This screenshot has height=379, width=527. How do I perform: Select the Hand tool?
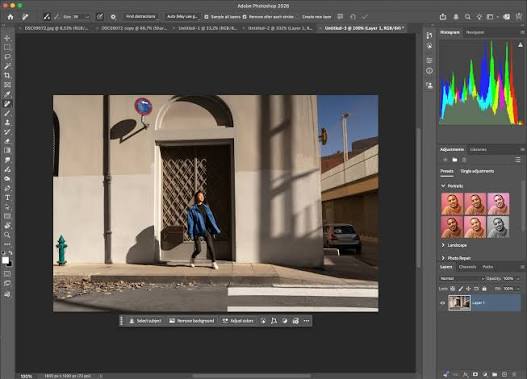[x=7, y=225]
